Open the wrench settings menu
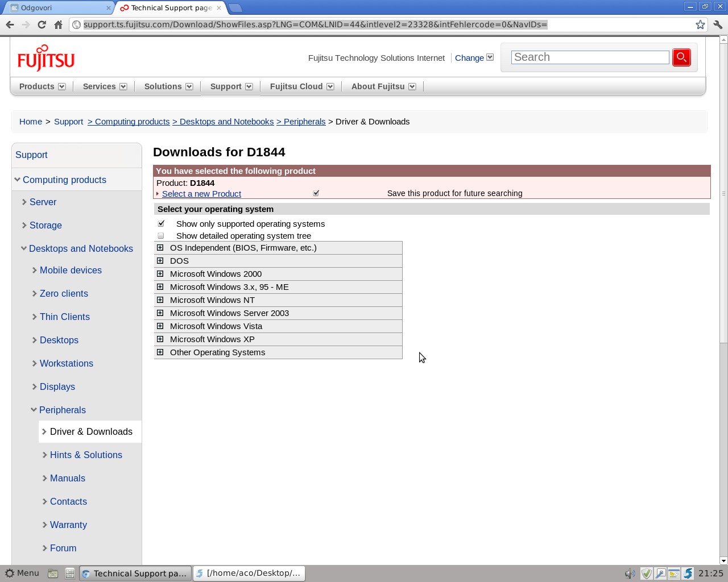 pyautogui.click(x=718, y=24)
